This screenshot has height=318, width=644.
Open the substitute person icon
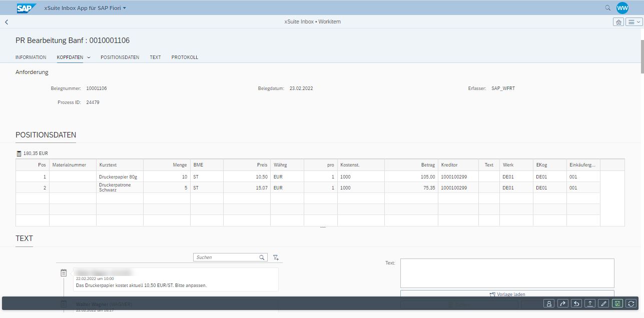pos(549,303)
